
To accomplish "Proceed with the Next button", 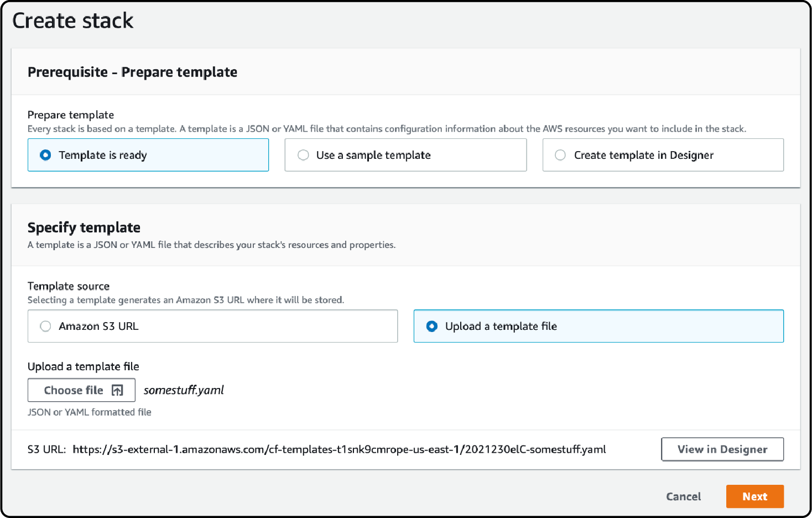I will click(x=754, y=496).
